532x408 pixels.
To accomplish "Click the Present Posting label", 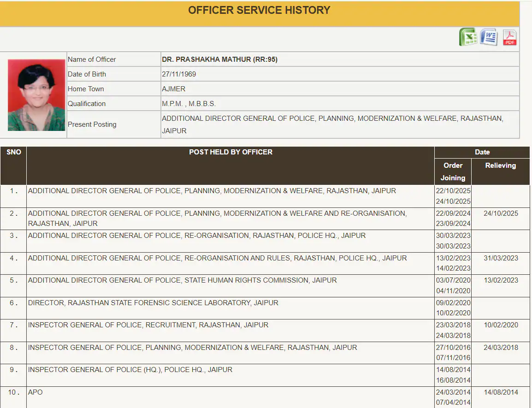I will (92, 124).
